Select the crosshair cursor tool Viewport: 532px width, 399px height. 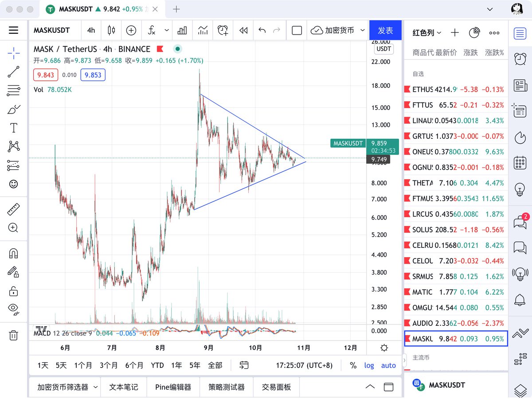[14, 53]
